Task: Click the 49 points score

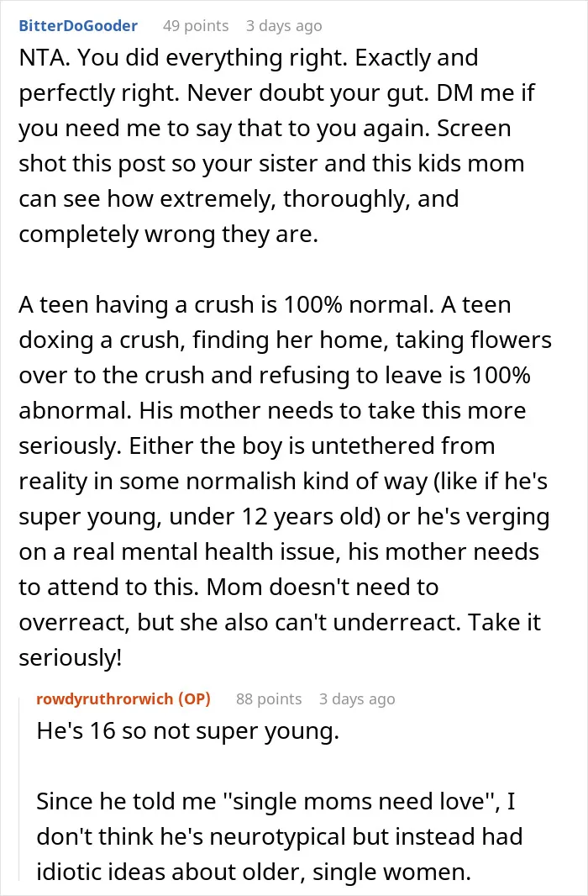Action: [x=196, y=26]
